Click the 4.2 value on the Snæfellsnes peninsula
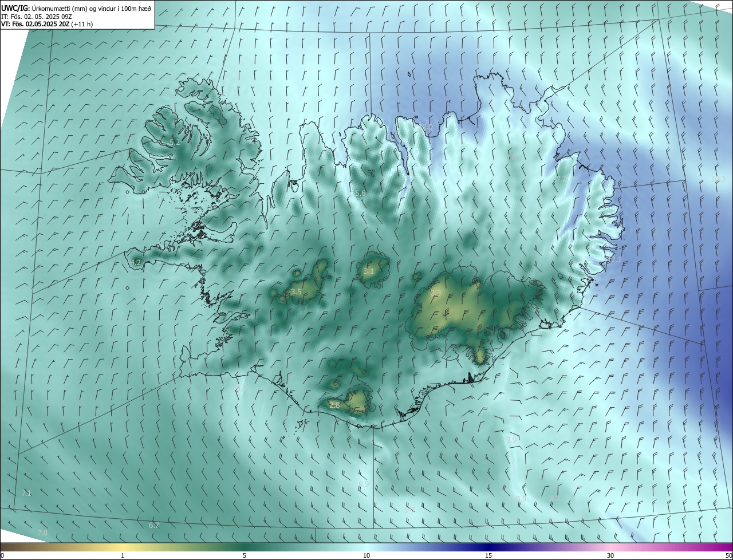 point(136,262)
